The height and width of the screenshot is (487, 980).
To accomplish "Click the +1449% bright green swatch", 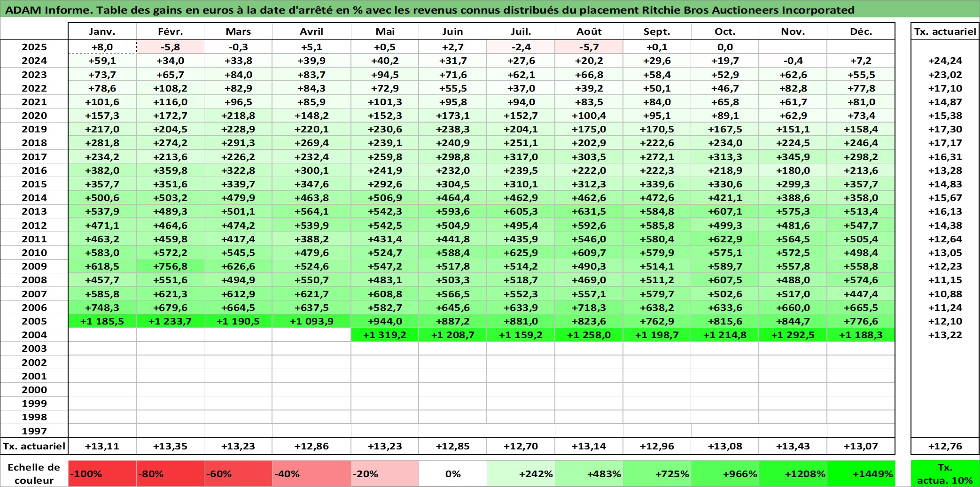I will 861,473.
